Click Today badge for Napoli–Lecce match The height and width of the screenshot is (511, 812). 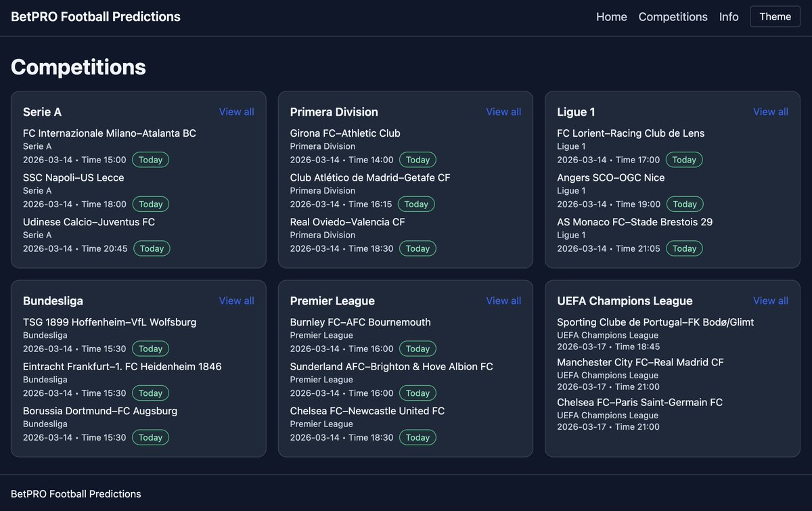point(150,204)
